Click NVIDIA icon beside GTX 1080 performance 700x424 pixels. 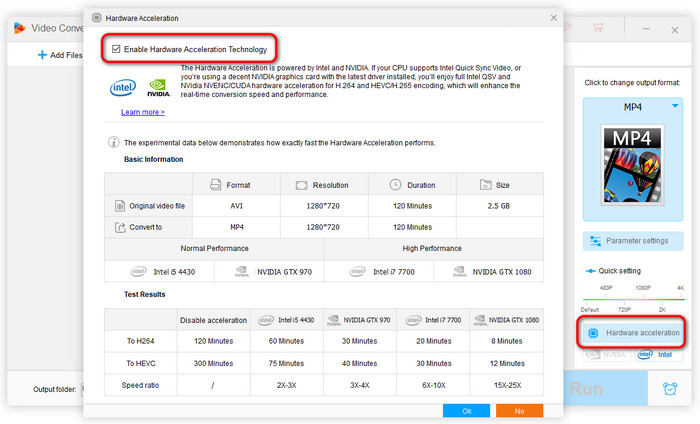point(459,271)
